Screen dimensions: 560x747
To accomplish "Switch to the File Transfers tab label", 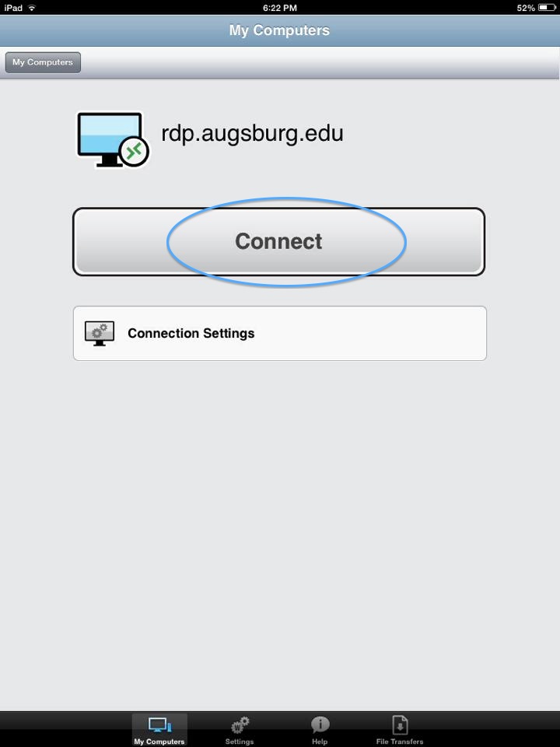I will (400, 742).
